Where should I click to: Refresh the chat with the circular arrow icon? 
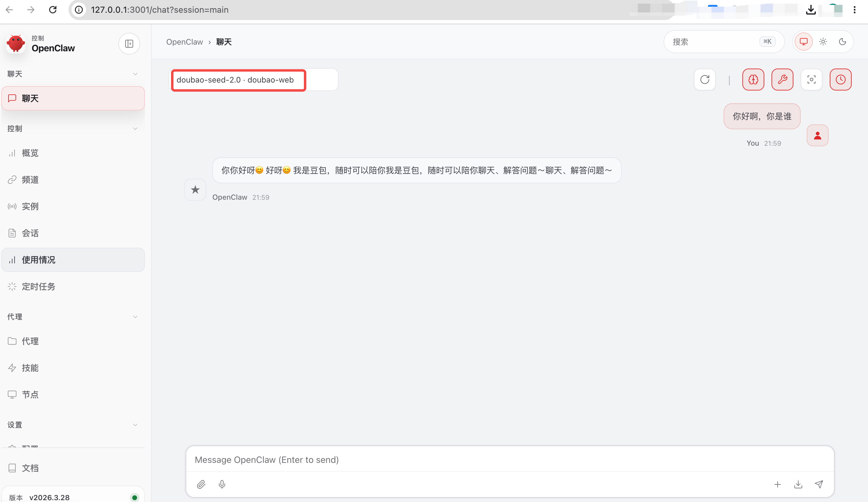(705, 80)
